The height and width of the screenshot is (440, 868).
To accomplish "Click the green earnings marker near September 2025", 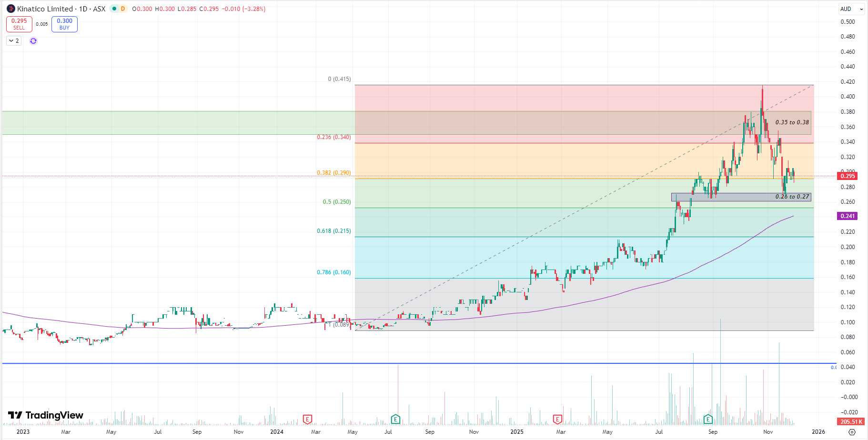I will (x=708, y=420).
